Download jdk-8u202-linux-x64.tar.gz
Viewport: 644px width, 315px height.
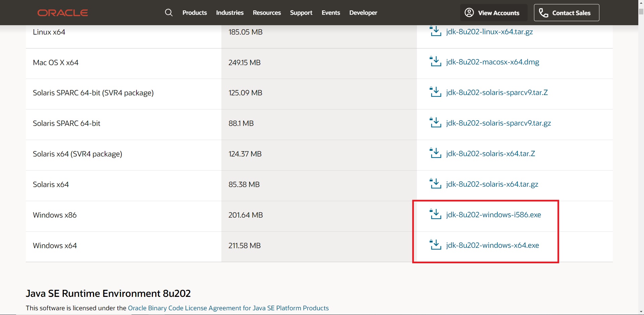point(489,32)
